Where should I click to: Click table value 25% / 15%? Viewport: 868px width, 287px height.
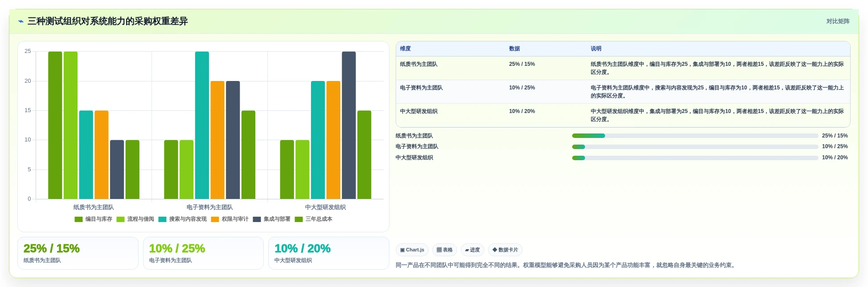[522, 65]
